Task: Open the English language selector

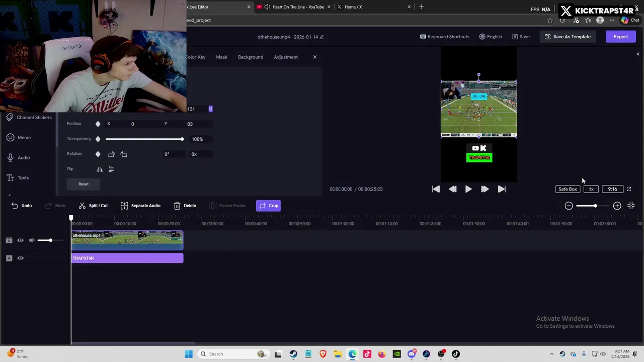Action: pyautogui.click(x=491, y=37)
